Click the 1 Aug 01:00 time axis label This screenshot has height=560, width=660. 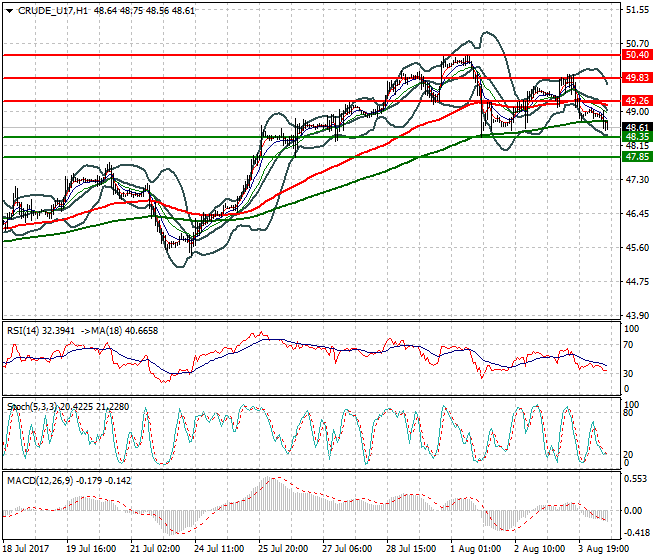tap(476, 549)
